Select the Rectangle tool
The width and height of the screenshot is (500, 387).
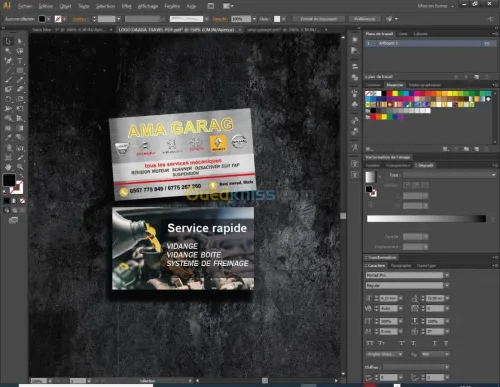20,70
